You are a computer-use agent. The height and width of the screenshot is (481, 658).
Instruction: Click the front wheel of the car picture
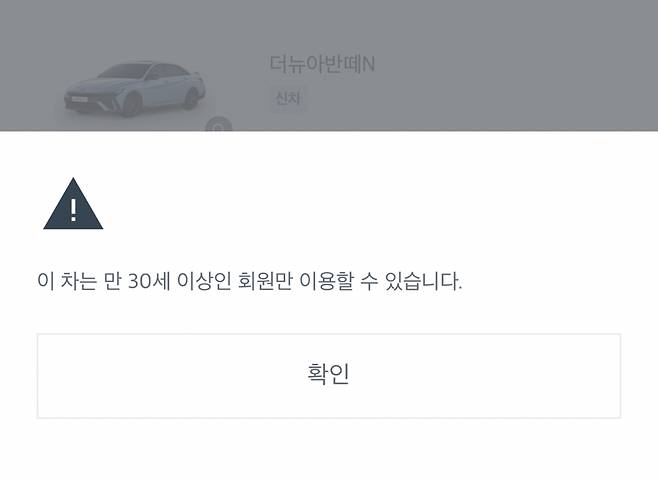point(131,104)
